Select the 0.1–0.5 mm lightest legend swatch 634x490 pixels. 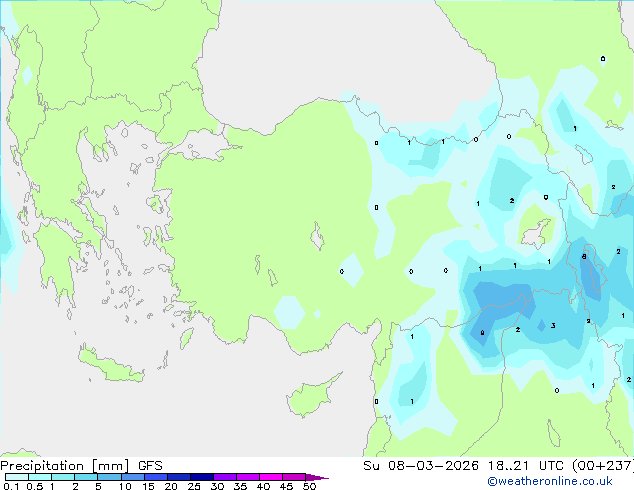point(17,477)
